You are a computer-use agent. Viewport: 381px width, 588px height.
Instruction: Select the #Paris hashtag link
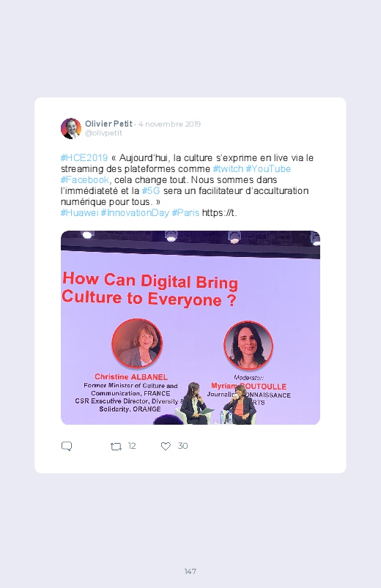[x=186, y=212]
